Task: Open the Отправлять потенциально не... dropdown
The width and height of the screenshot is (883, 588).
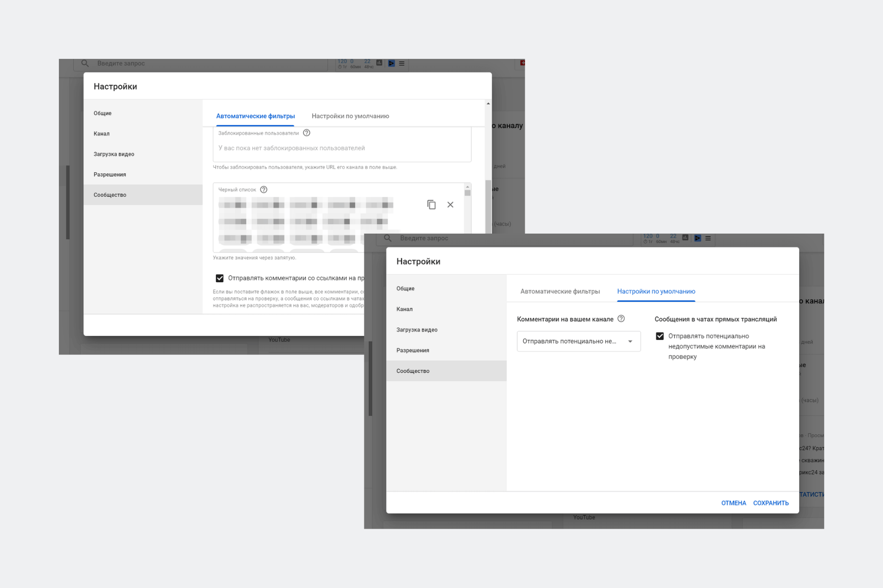Action: (579, 341)
